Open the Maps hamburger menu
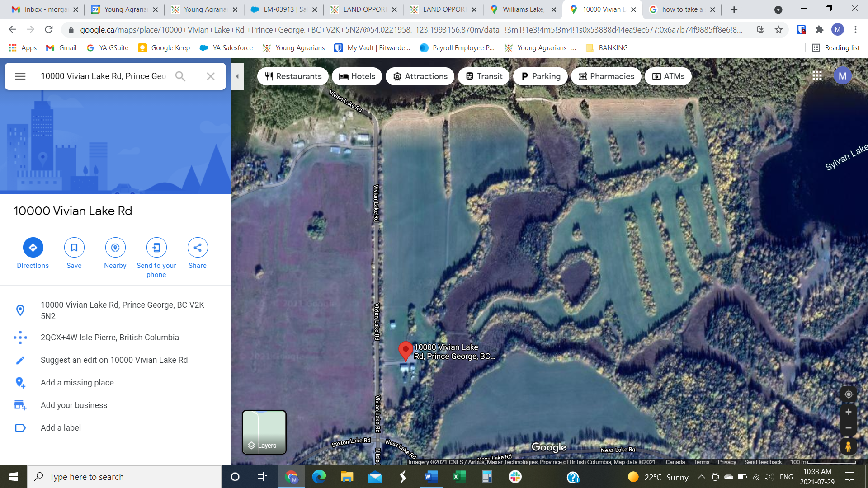 coord(20,76)
